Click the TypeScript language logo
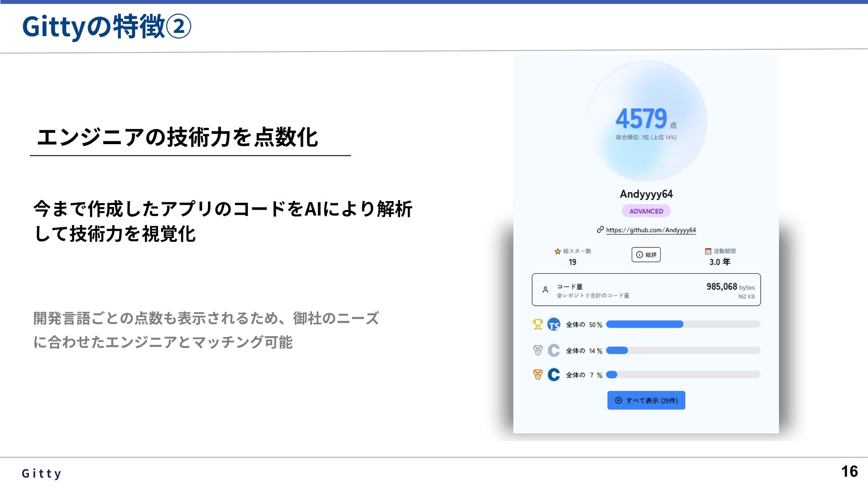868x488 pixels. point(554,324)
